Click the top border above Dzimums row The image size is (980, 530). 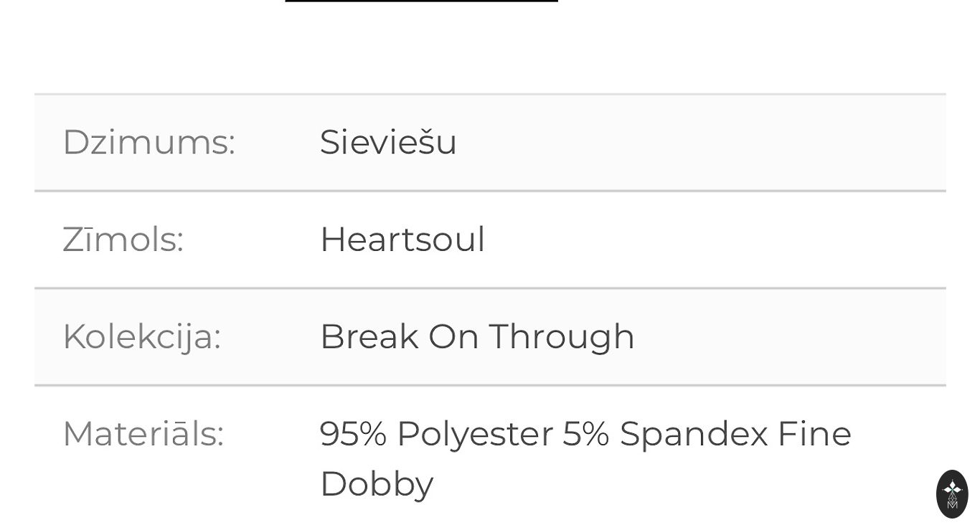click(x=490, y=94)
